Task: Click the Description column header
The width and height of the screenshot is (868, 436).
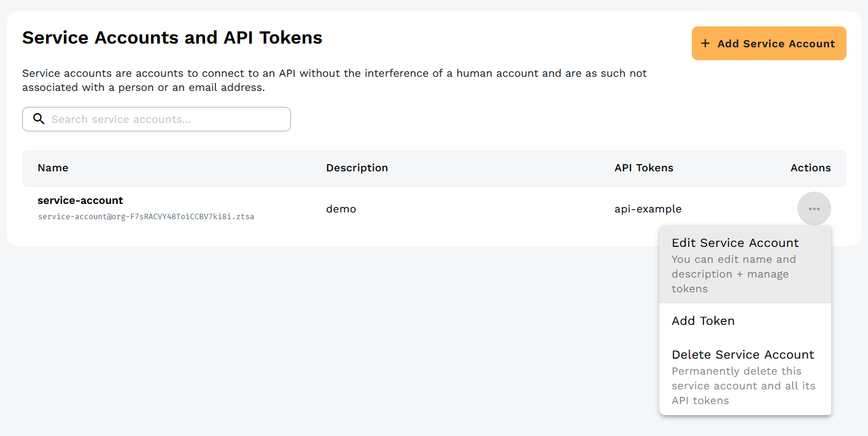Action: click(357, 168)
